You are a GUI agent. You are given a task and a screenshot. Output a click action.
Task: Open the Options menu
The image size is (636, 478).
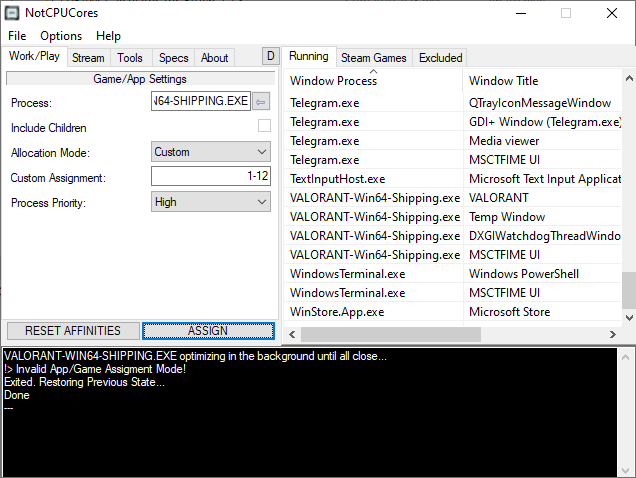tap(61, 36)
